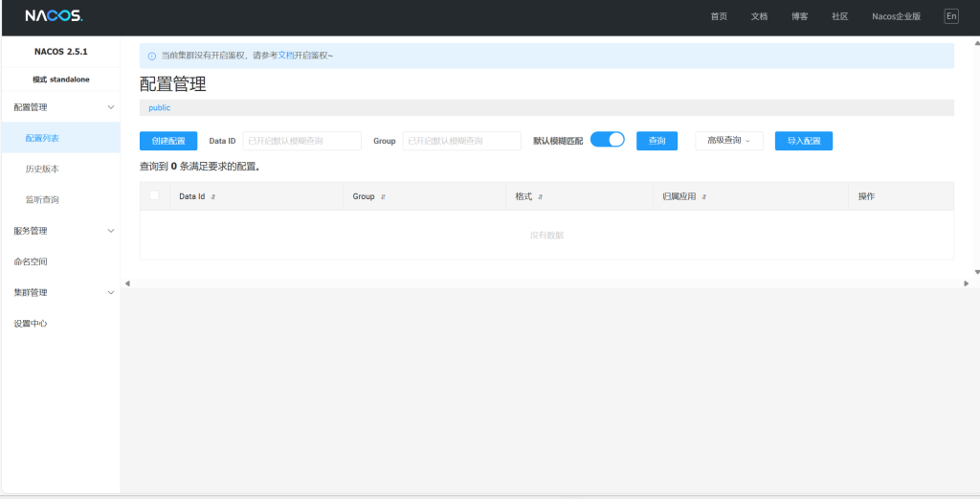
Task: Switch language with the En button
Action: (950, 16)
